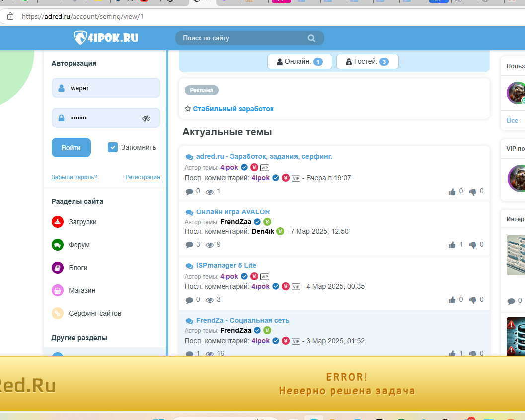Toggle password visibility eye icon

point(146,118)
